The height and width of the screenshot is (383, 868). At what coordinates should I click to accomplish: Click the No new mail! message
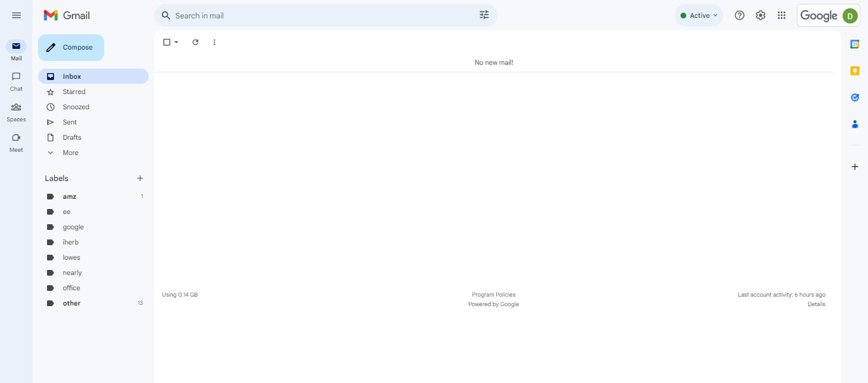pyautogui.click(x=494, y=62)
